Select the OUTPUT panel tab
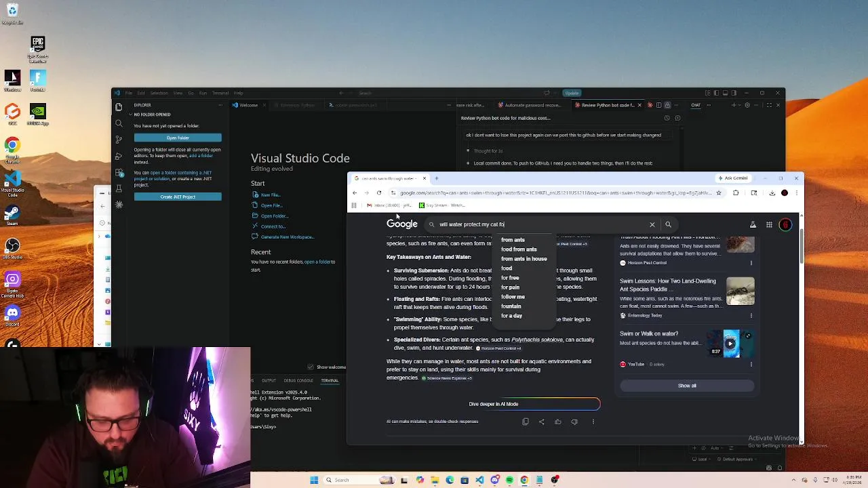This screenshot has width=868, height=488. [x=269, y=380]
